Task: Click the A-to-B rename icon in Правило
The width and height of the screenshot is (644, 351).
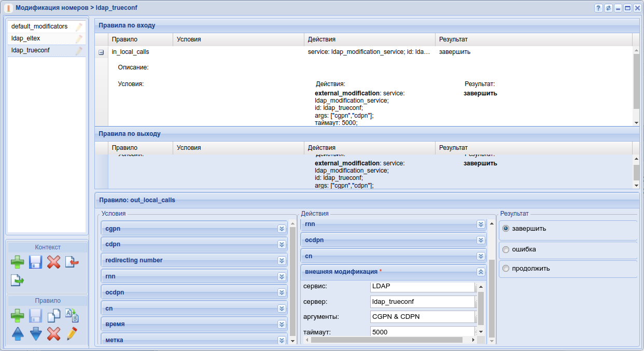Action: coord(72,315)
